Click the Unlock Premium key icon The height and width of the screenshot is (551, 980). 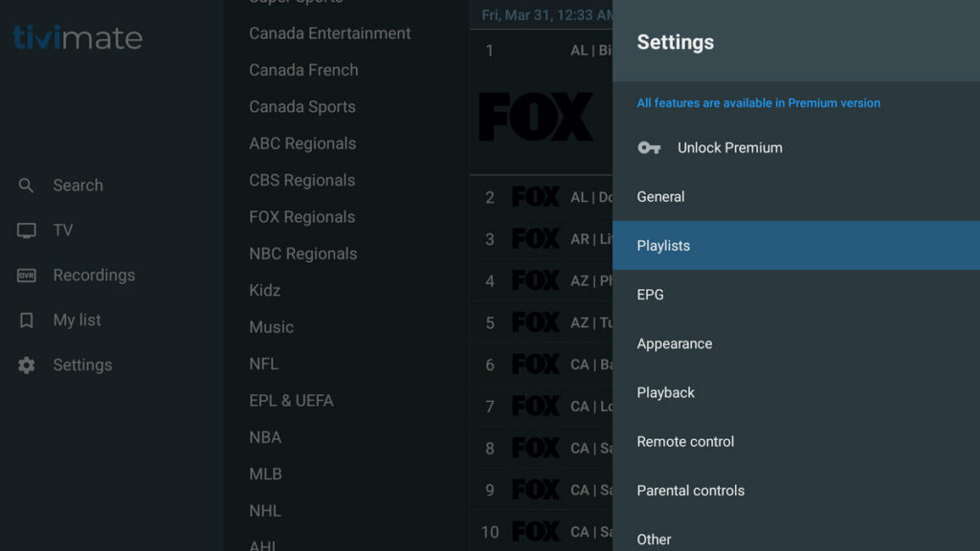649,147
